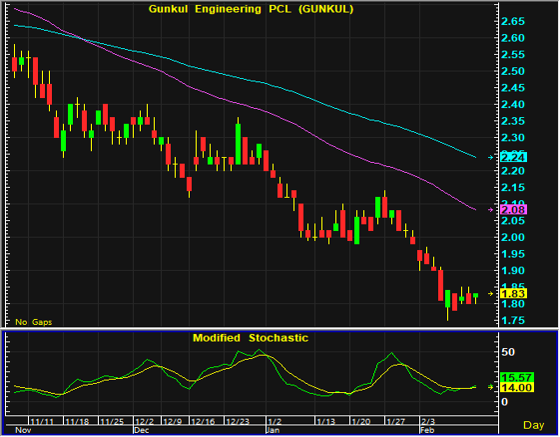Click the Modified Stochastic panel title
This screenshot has width=560, height=437.
250,338
